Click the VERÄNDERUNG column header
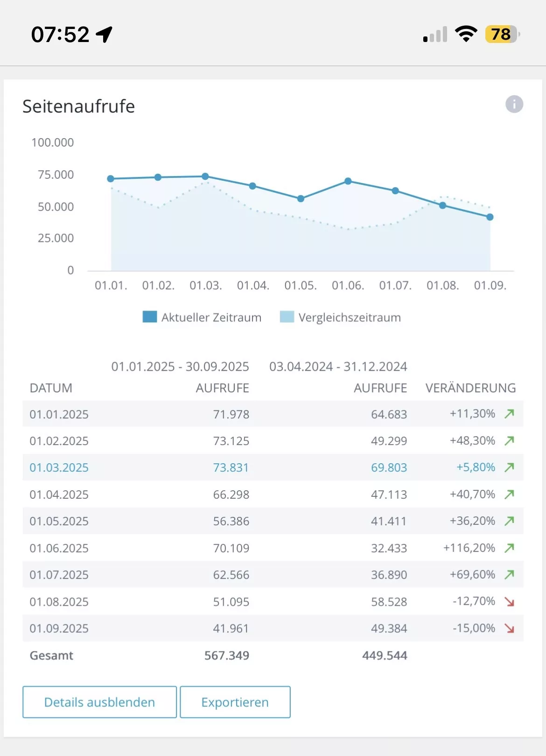546x756 pixels. click(470, 388)
